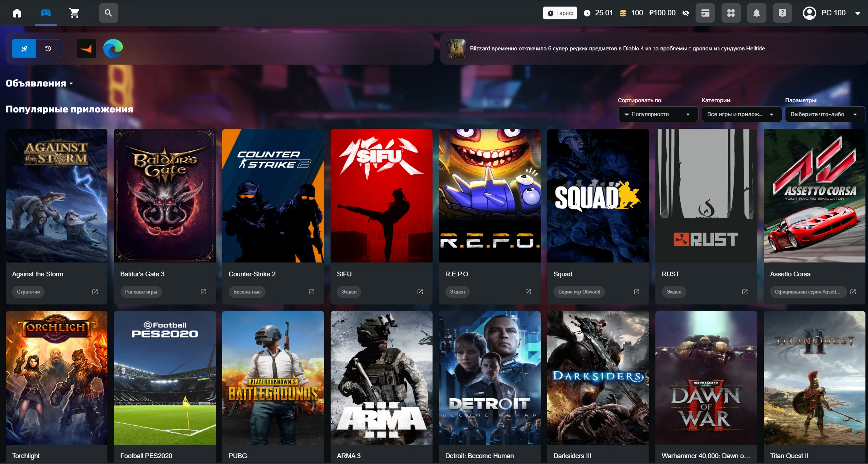
Task: Click the Стратегии tag
Action: click(x=28, y=292)
